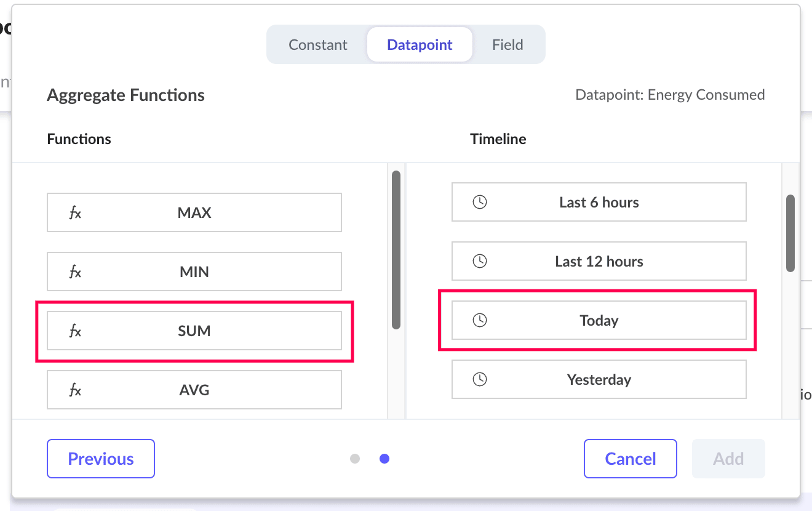This screenshot has height=511, width=812.
Task: Click the clock icon next to Today
Action: click(x=479, y=320)
